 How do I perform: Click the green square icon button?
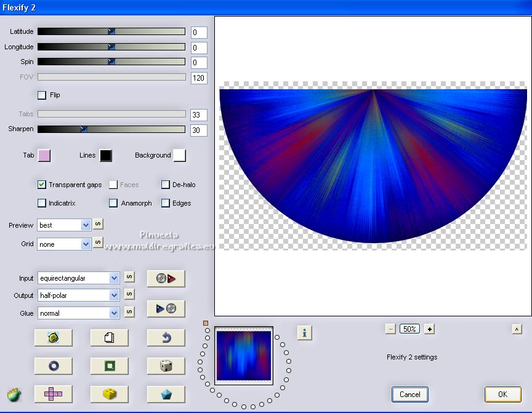109,366
